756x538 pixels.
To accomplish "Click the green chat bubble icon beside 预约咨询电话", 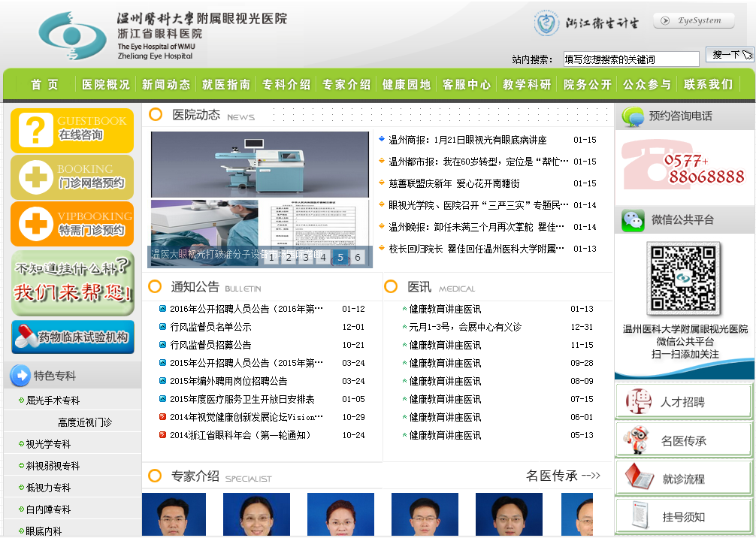I will (633, 116).
